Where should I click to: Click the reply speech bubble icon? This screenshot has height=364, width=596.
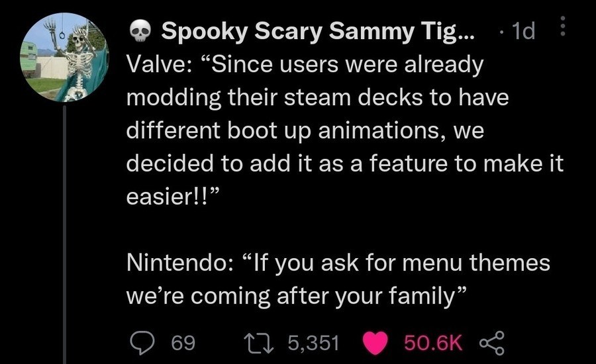140,342
